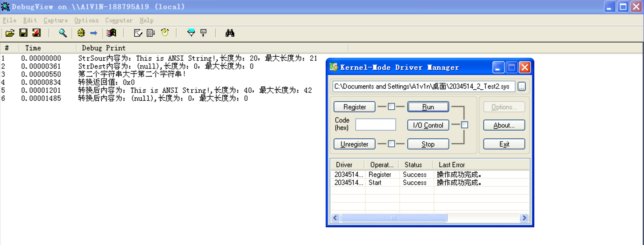This screenshot has width=644, height=245.
Task: Toggle the checkbox between Unregister and Stop
Action: coord(391,144)
